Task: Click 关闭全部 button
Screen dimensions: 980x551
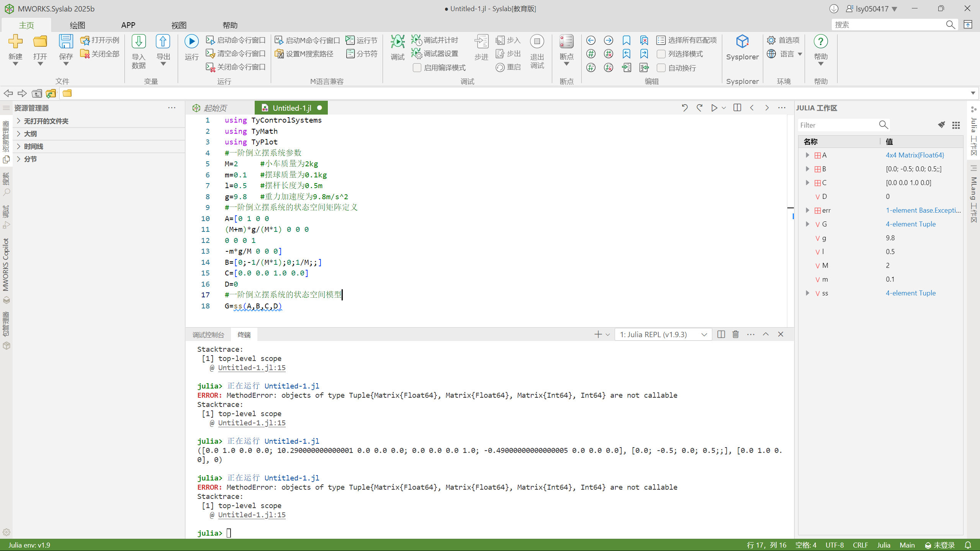Action: coord(100,54)
